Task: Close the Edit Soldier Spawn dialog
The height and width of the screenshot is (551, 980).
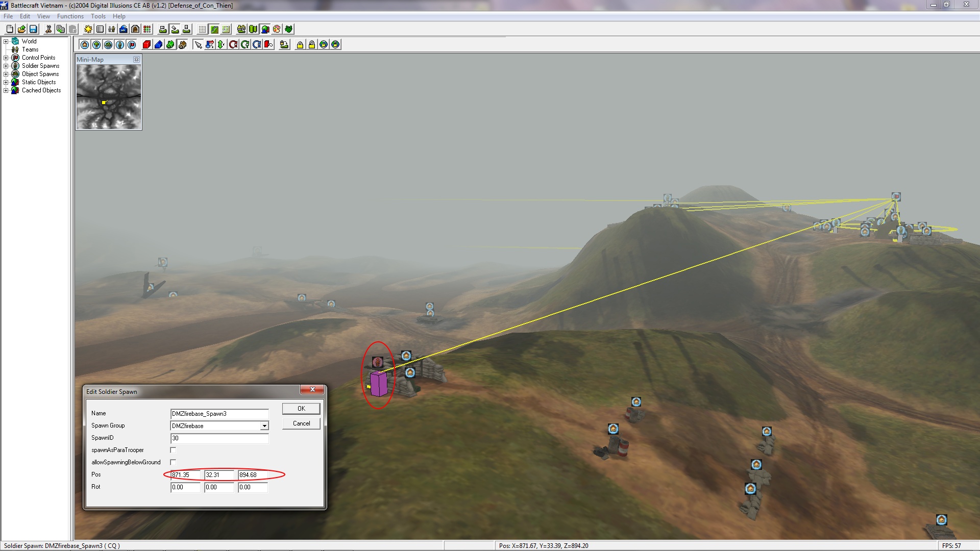Action: click(312, 389)
